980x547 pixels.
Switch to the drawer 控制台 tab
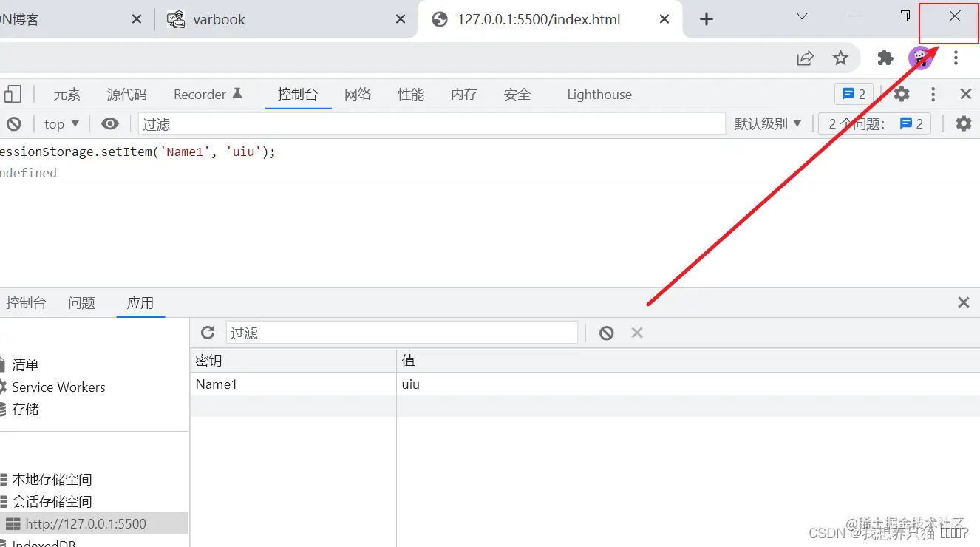26,302
